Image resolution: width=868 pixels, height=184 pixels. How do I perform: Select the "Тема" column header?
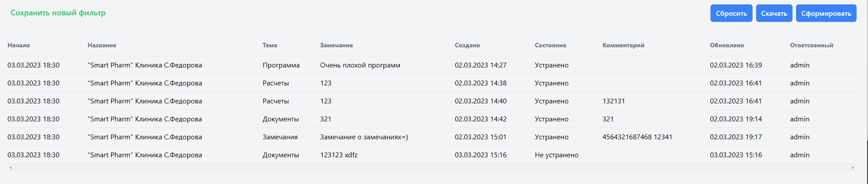270,46
